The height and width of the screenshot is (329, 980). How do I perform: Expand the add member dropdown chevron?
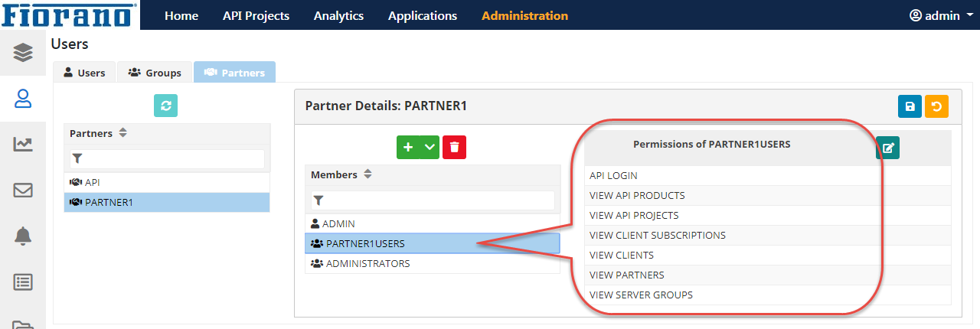[x=430, y=147]
